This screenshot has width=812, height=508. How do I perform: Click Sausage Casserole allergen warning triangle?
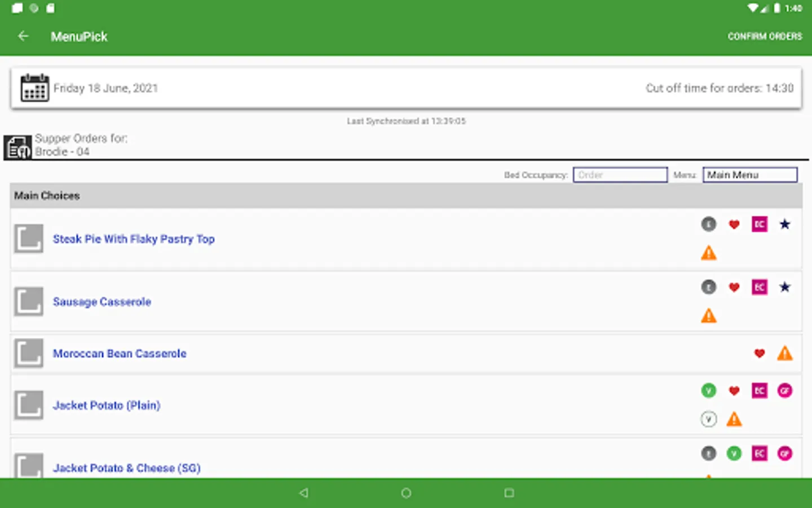[x=709, y=316]
